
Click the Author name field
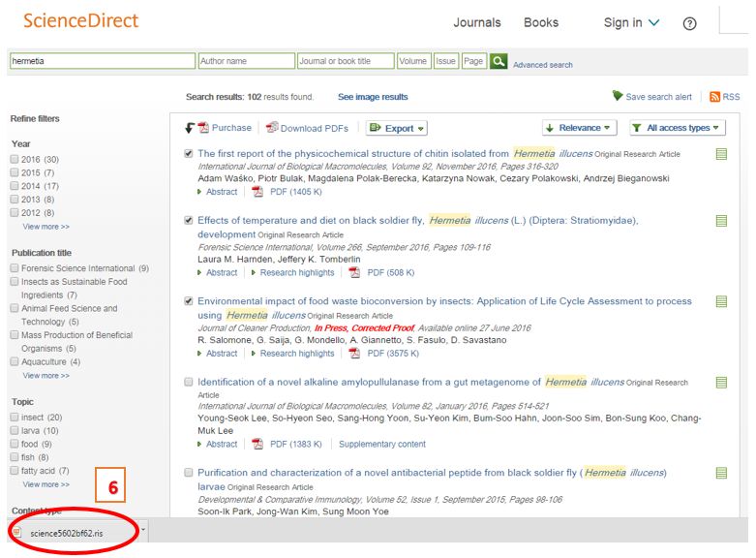pos(247,61)
